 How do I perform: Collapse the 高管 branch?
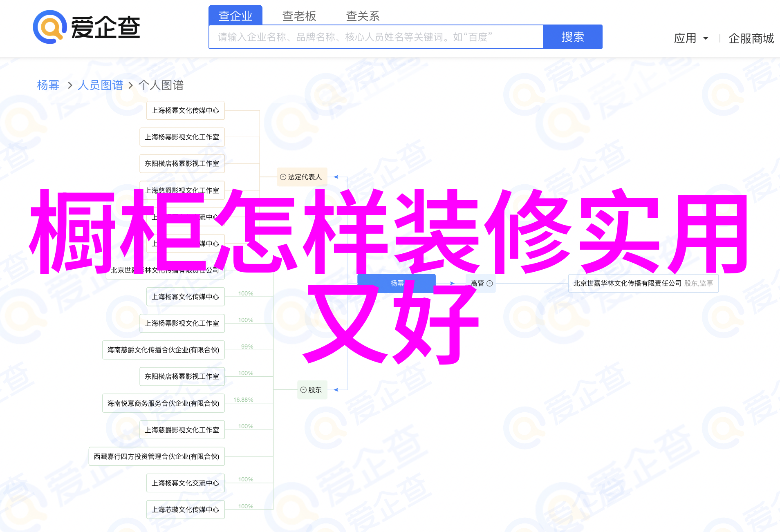click(x=490, y=283)
